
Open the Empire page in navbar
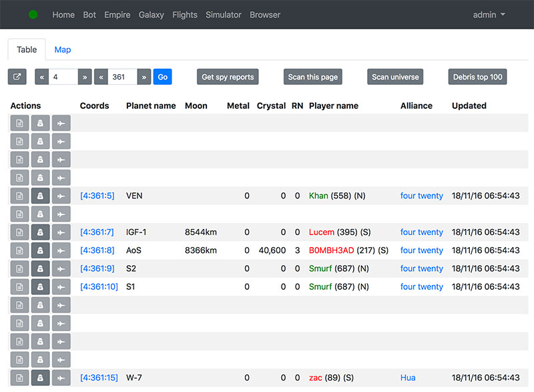point(117,15)
